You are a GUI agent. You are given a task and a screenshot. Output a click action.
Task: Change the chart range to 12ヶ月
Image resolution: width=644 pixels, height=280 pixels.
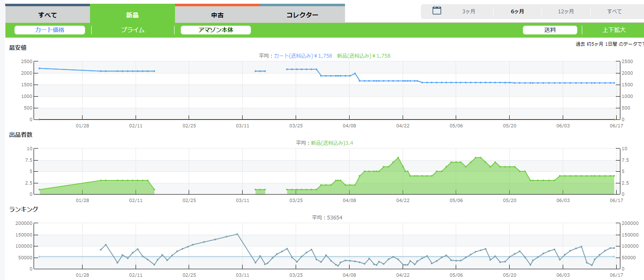click(x=566, y=12)
